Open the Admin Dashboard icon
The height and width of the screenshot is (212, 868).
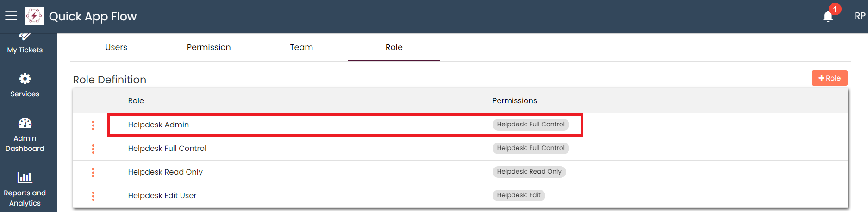(x=25, y=124)
